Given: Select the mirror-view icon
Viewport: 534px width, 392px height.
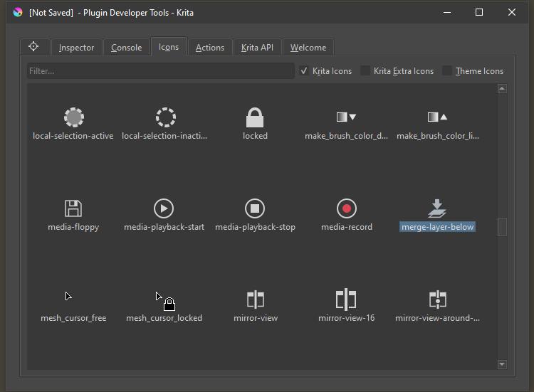Looking at the screenshot, I should 255,300.
